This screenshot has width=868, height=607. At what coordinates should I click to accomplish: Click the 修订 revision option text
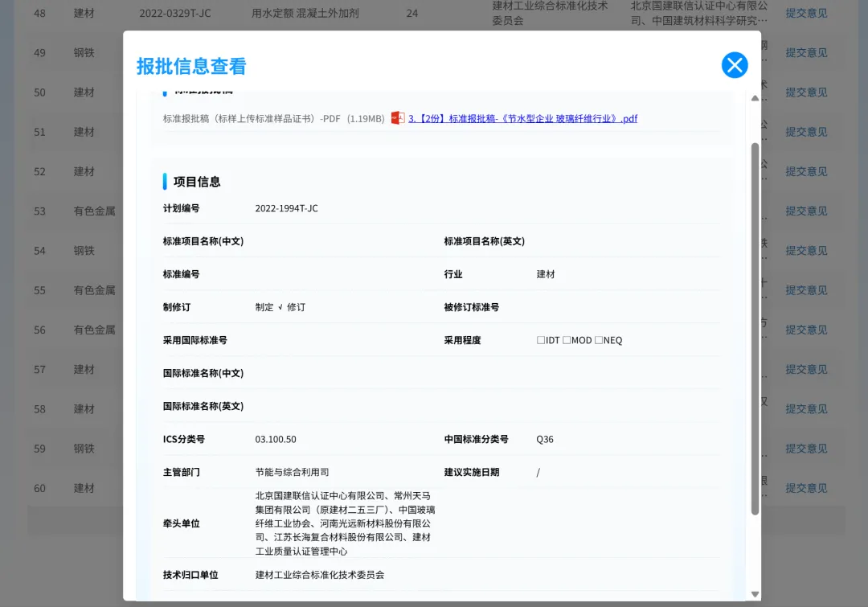tap(296, 307)
